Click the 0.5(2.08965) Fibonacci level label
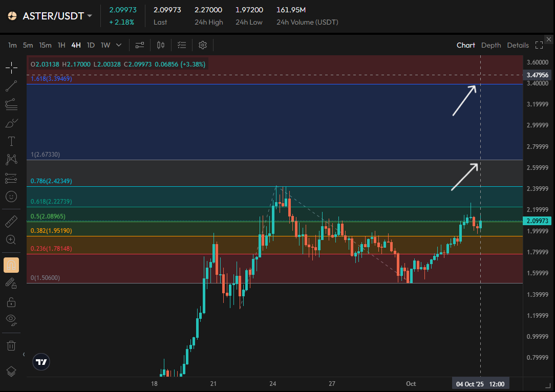The width and height of the screenshot is (555, 392). click(x=48, y=216)
